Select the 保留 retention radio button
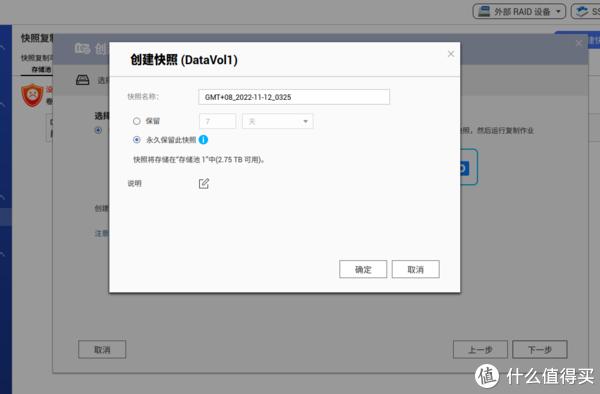 137,121
